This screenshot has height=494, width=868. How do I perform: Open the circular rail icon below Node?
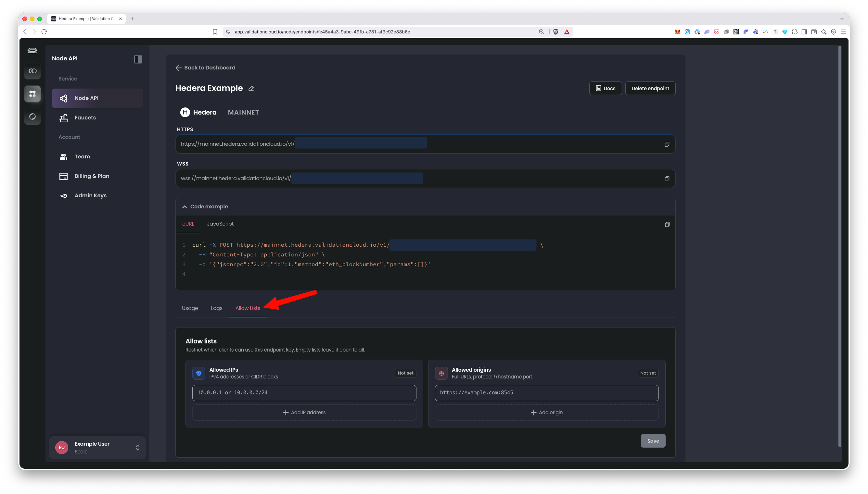[32, 117]
